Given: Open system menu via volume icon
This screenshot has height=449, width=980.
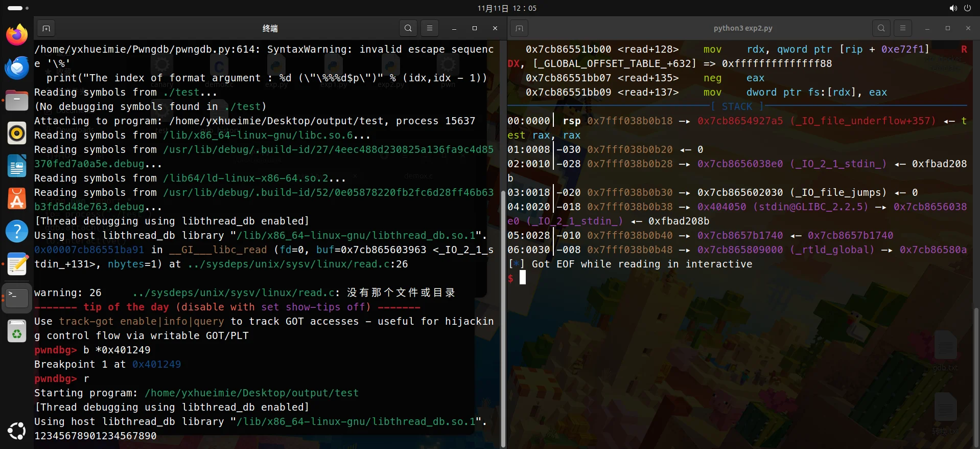Looking at the screenshot, I should 953,8.
